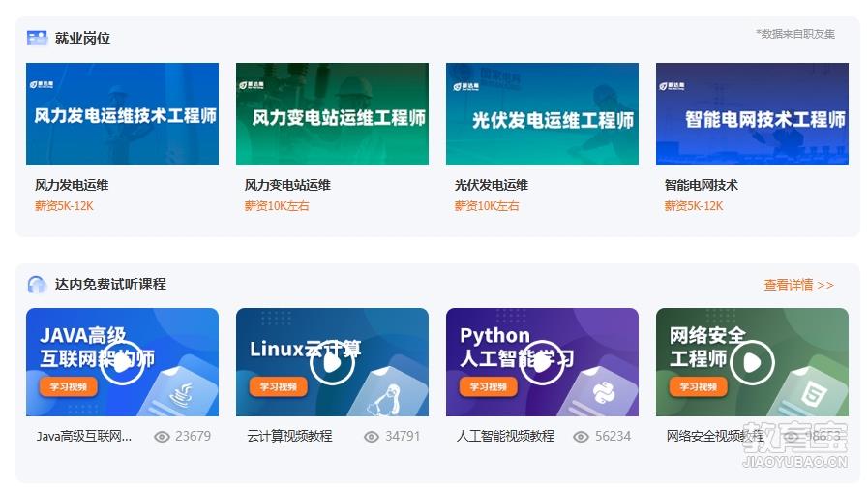Click the 风力发电运维 job title
868x490 pixels.
(72, 185)
